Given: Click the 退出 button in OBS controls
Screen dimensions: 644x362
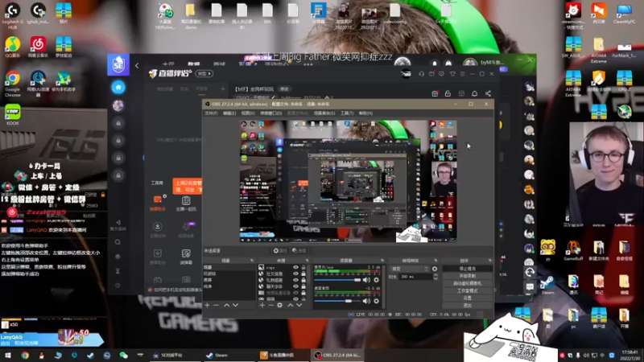Looking at the screenshot, I should (468, 305).
